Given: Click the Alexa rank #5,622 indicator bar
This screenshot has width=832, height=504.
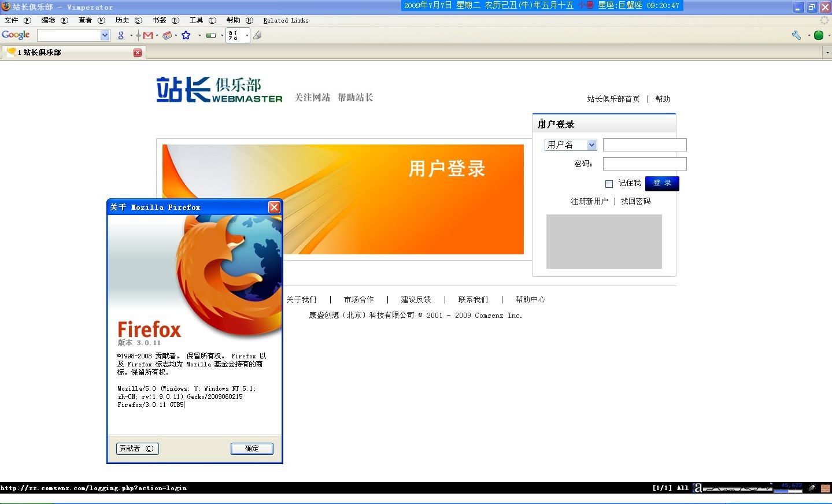Looking at the screenshot, I should (788, 488).
